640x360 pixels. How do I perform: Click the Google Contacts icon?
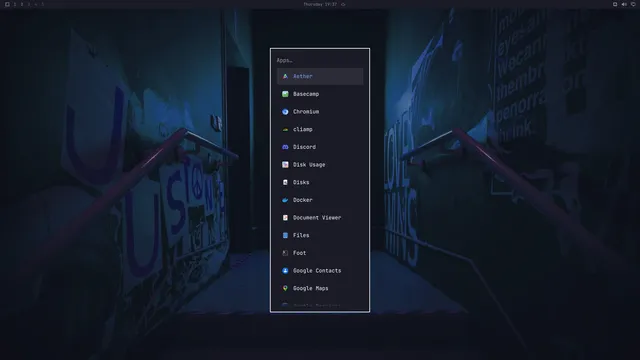pos(285,271)
